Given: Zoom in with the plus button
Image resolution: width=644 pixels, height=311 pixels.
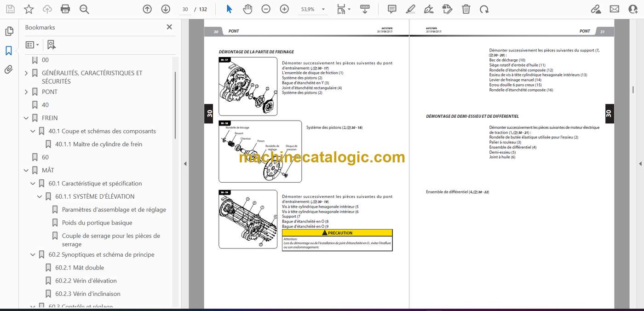Looking at the screenshot, I should [284, 9].
